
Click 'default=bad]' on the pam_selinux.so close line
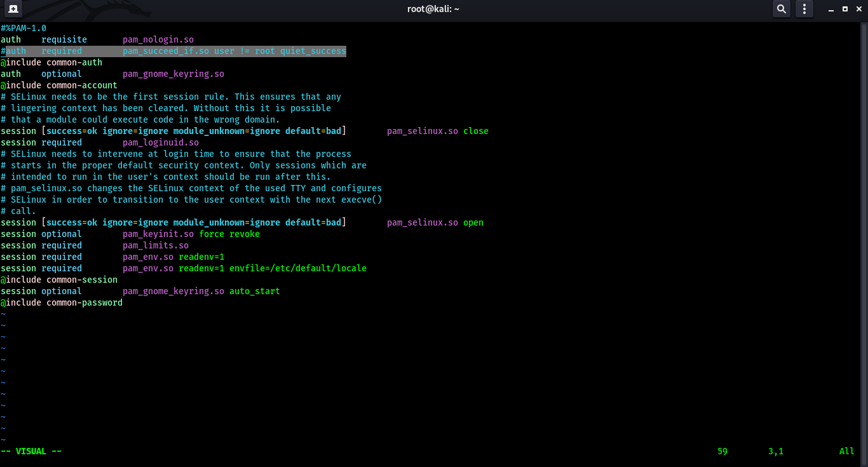pos(316,131)
